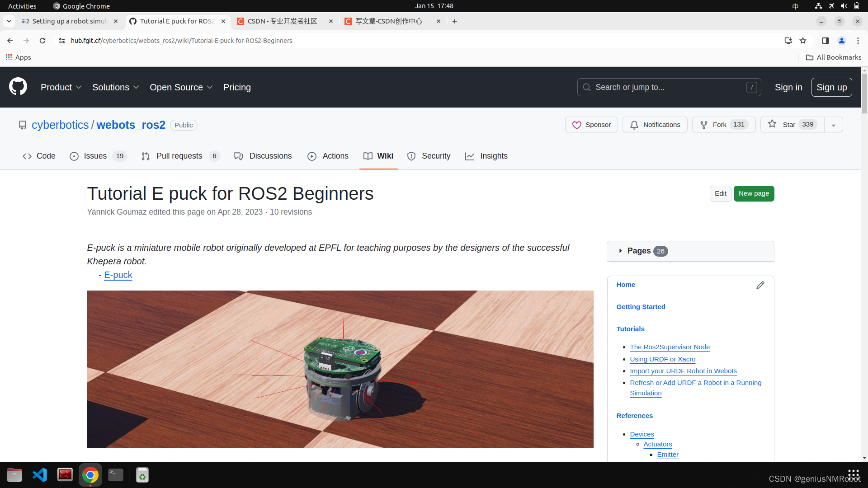
Task: Click the Notifications bell icon
Action: coord(655,124)
